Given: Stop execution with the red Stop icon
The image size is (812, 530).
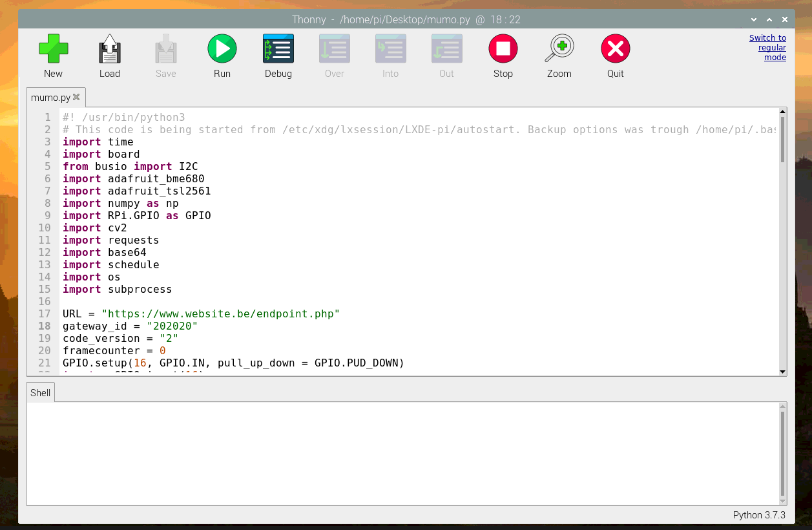Looking at the screenshot, I should click(503, 49).
